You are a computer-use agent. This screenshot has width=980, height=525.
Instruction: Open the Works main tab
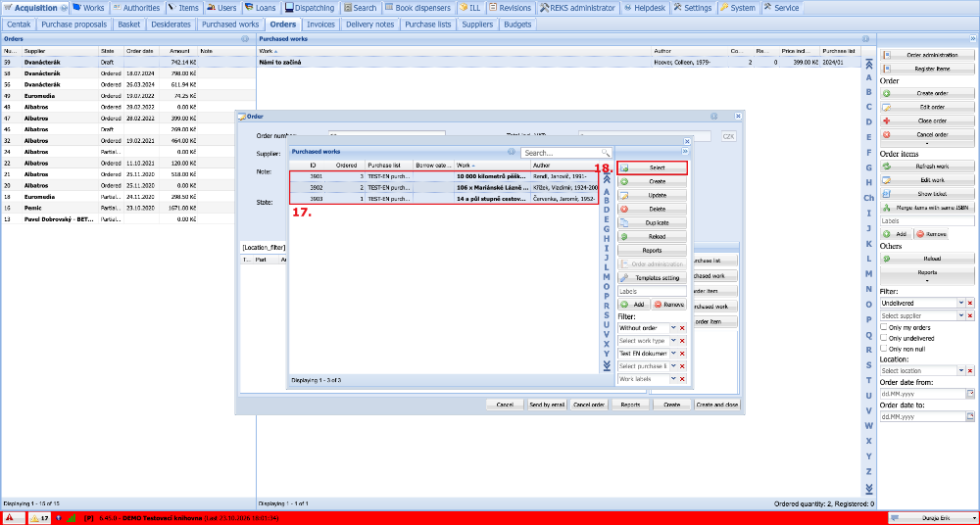click(x=89, y=8)
